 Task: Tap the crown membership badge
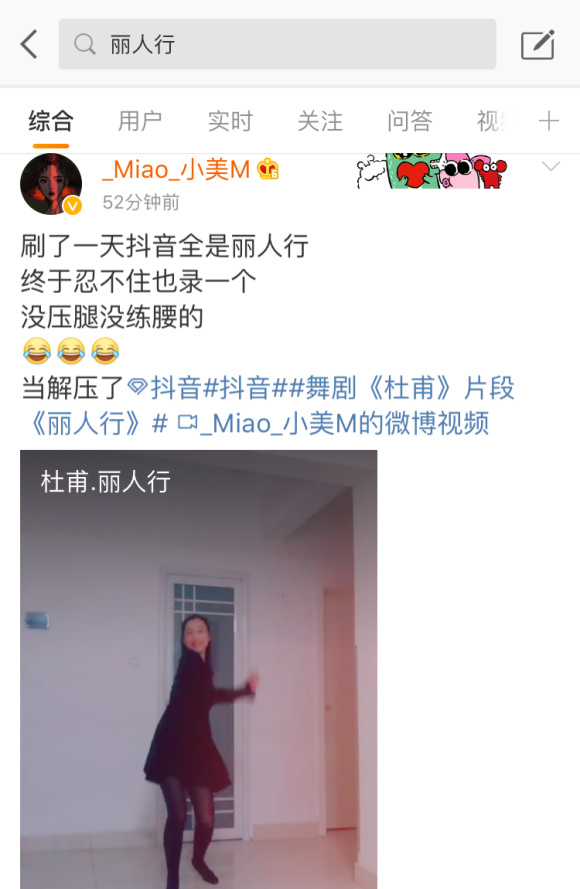point(268,169)
